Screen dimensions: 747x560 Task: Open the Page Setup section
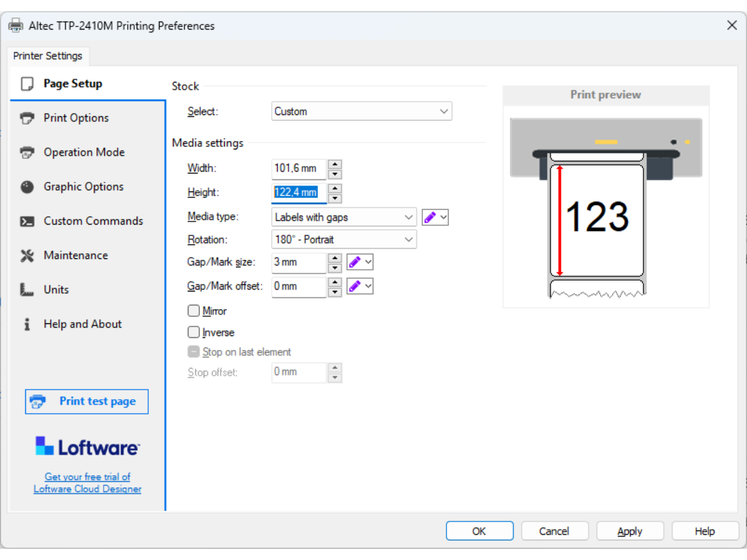(72, 84)
